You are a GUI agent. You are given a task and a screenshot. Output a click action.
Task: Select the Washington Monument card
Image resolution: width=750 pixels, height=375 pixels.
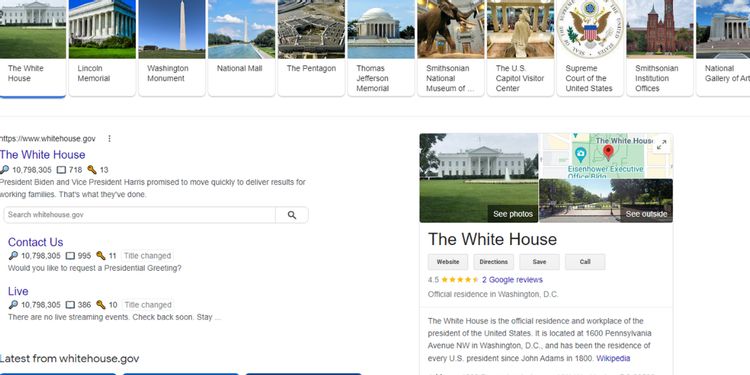pos(172,48)
